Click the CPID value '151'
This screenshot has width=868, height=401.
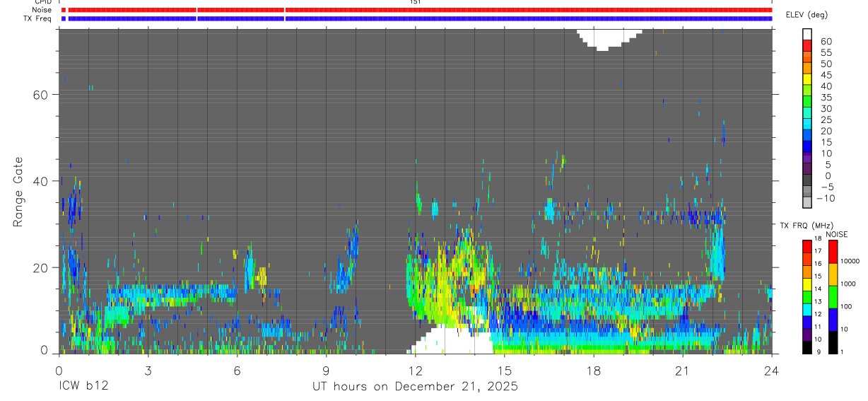point(416,2)
